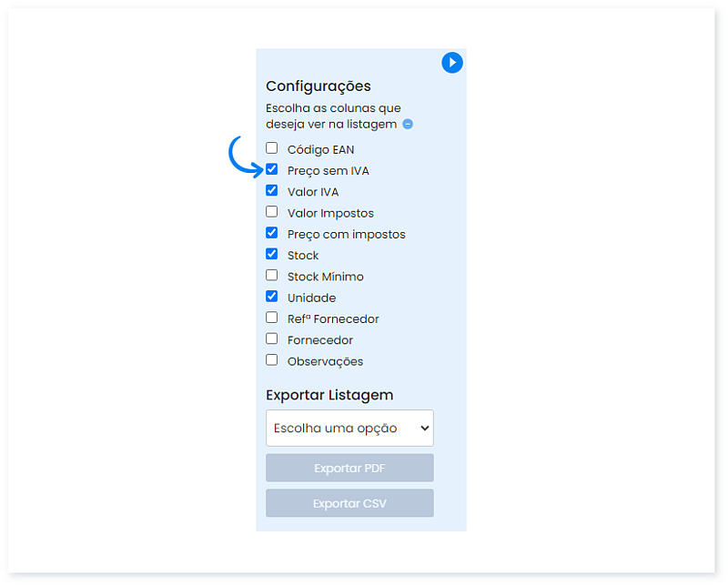
Task: Click the Exportar PDF button
Action: click(x=349, y=467)
